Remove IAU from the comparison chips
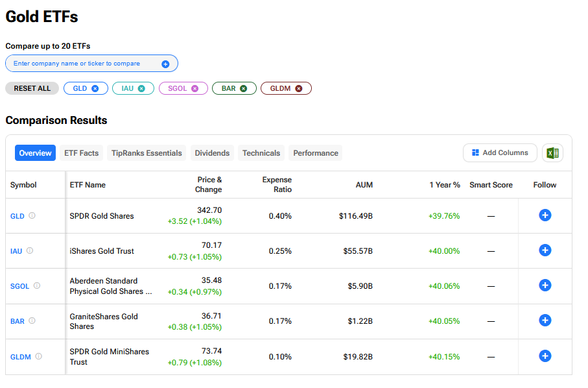Viewport: 588px width, 388px height. click(x=141, y=88)
